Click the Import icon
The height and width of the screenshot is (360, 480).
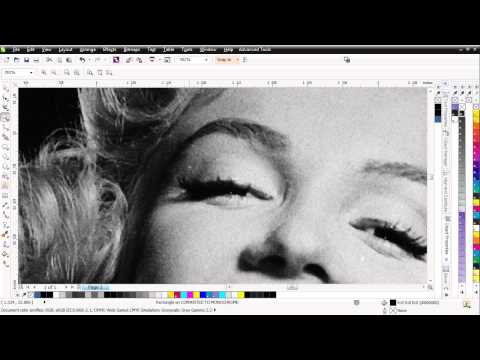click(129, 60)
